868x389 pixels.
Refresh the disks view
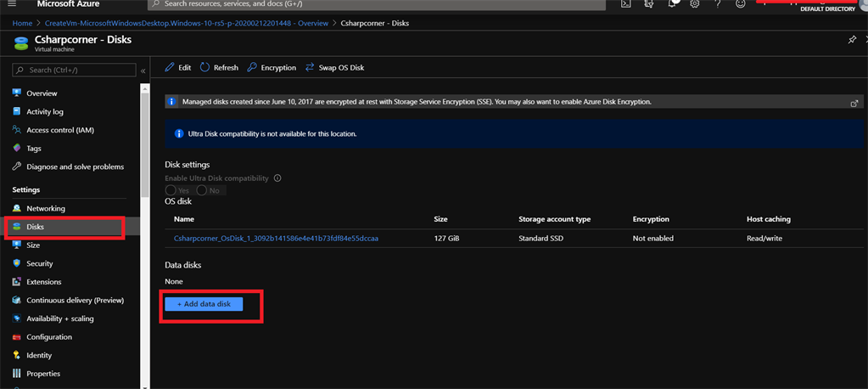(x=219, y=68)
